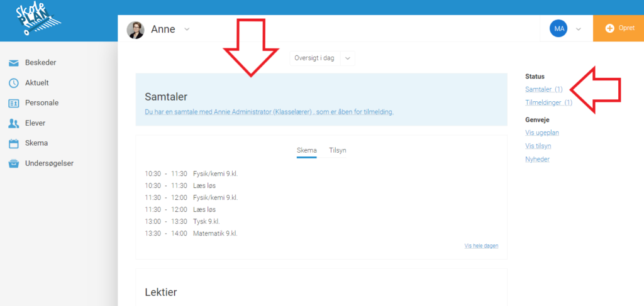Open Elever in the sidebar
644x306 pixels.
[35, 123]
